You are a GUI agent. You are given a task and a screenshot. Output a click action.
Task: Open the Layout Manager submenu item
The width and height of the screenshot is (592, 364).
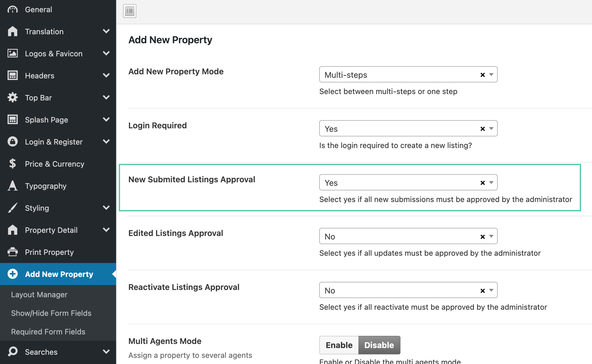[x=39, y=295]
